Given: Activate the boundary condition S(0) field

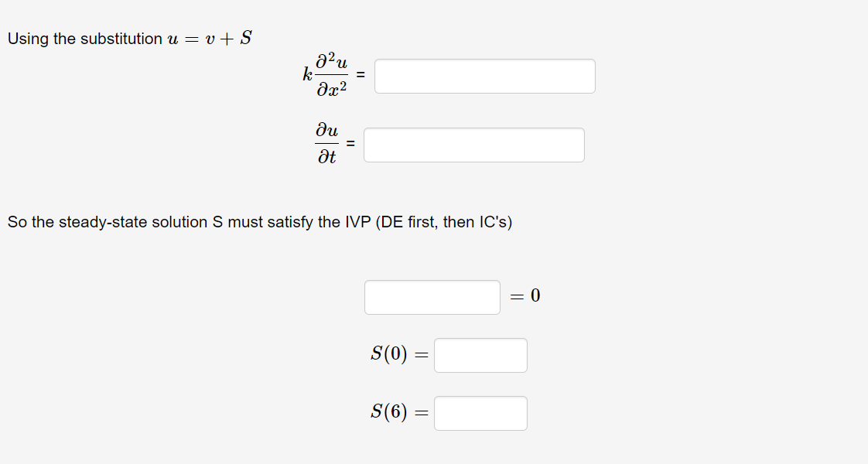Looking at the screenshot, I should click(x=480, y=355).
